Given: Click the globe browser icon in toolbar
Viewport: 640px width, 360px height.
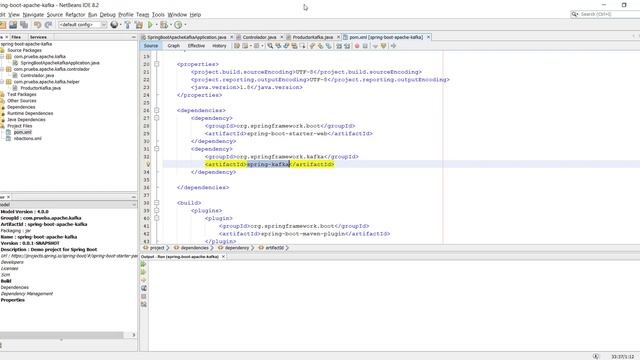Looking at the screenshot, I should [x=114, y=25].
